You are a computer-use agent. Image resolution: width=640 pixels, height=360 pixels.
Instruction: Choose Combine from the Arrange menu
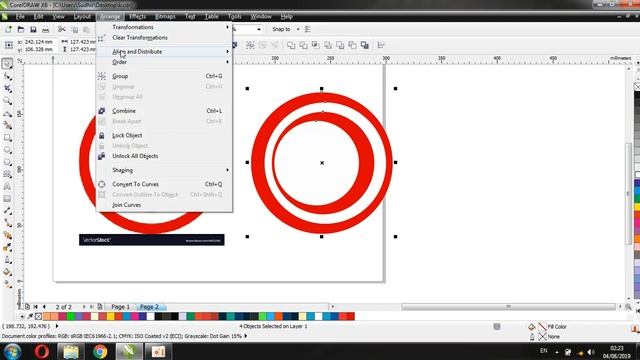point(164,111)
